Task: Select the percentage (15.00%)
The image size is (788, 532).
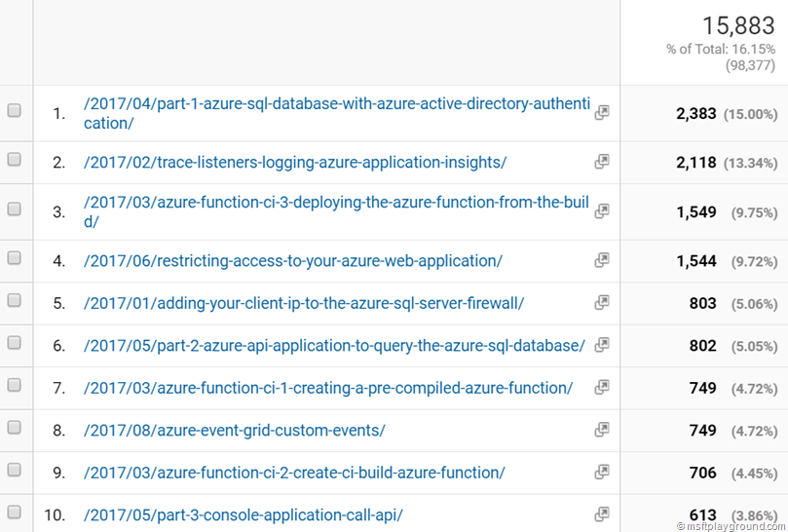Action: click(751, 115)
